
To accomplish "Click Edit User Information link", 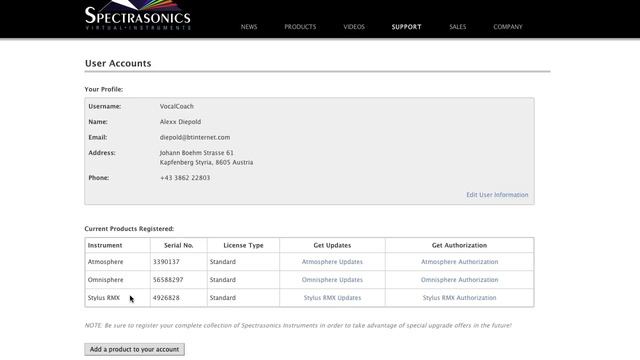I will click(x=497, y=195).
